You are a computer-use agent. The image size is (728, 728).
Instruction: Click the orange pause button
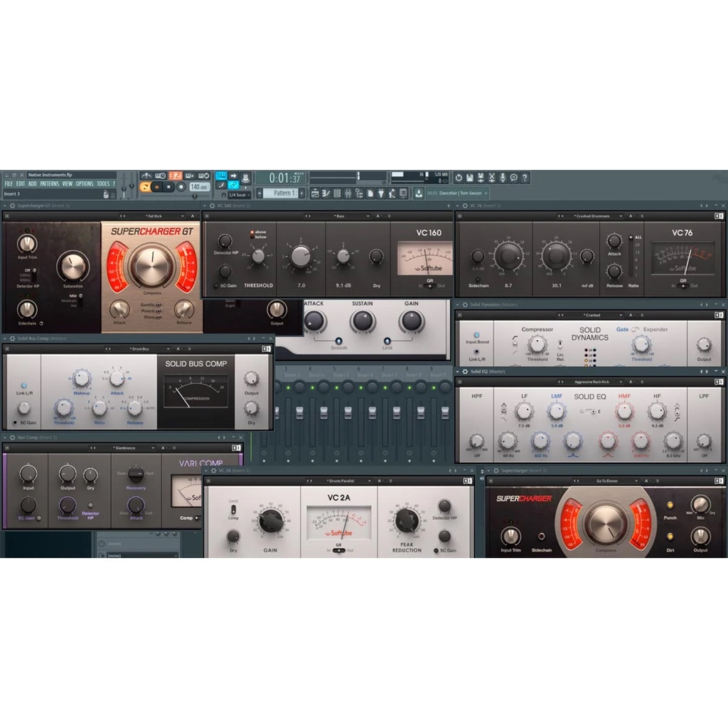point(156,187)
